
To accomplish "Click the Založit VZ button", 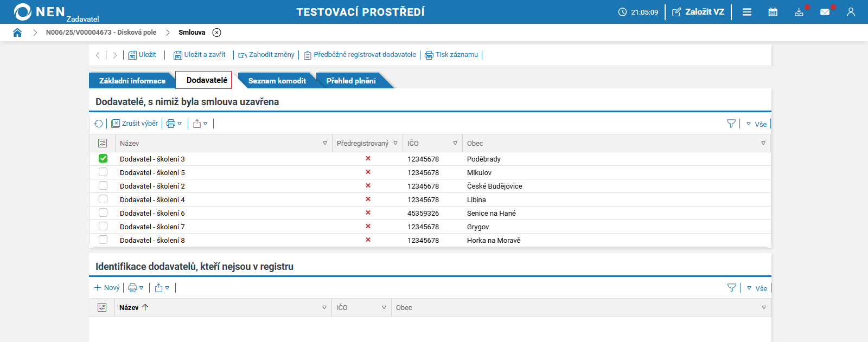I will (x=698, y=12).
